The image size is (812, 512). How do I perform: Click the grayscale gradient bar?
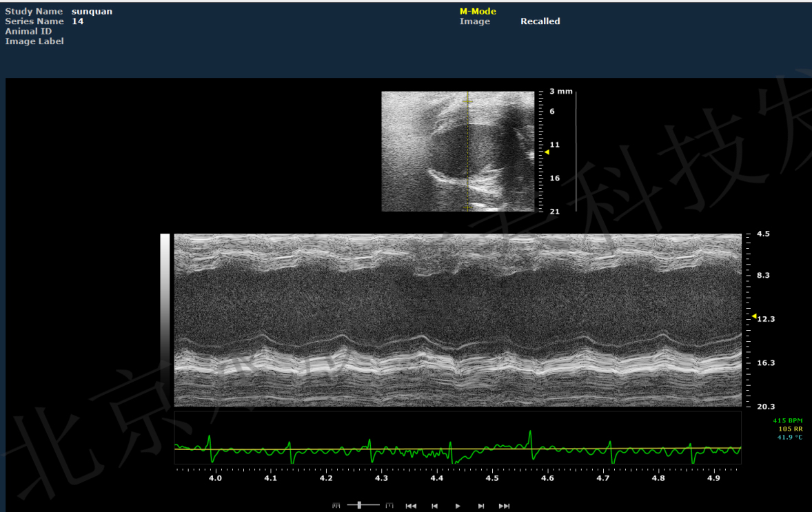point(165,296)
